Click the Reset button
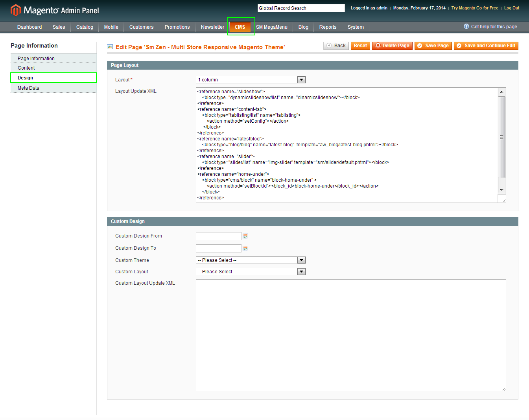 tap(360, 46)
